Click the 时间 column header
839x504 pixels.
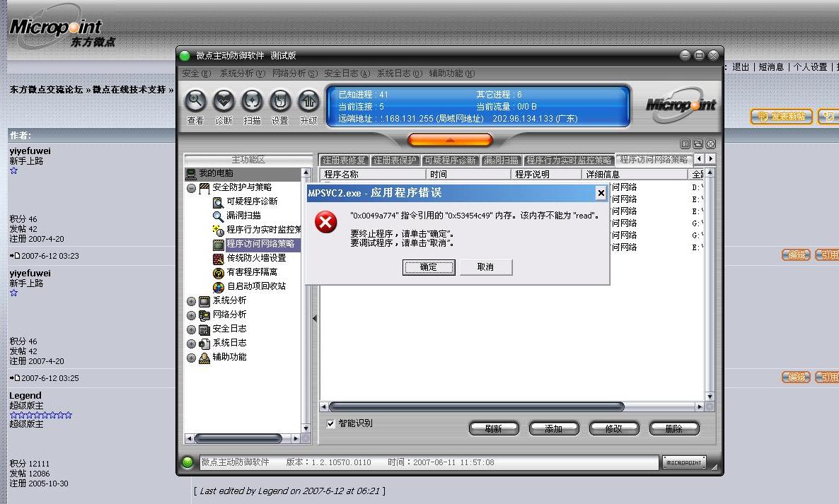point(468,174)
